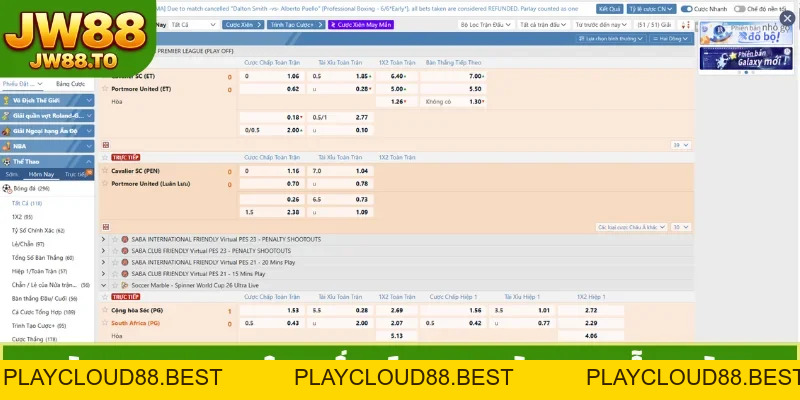Open the Tất Cả dropdown
This screenshot has height=400, width=800.
click(x=193, y=24)
